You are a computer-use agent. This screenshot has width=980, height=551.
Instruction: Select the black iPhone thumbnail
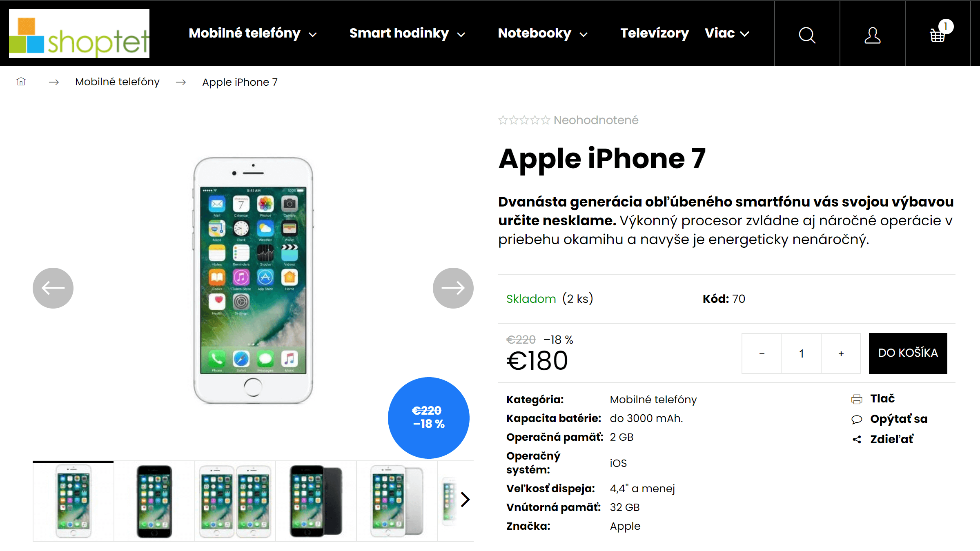tap(154, 501)
